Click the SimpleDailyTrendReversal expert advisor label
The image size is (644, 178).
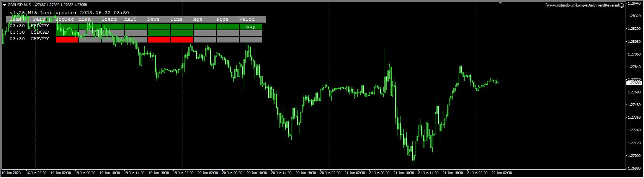pyautogui.click(x=582, y=5)
